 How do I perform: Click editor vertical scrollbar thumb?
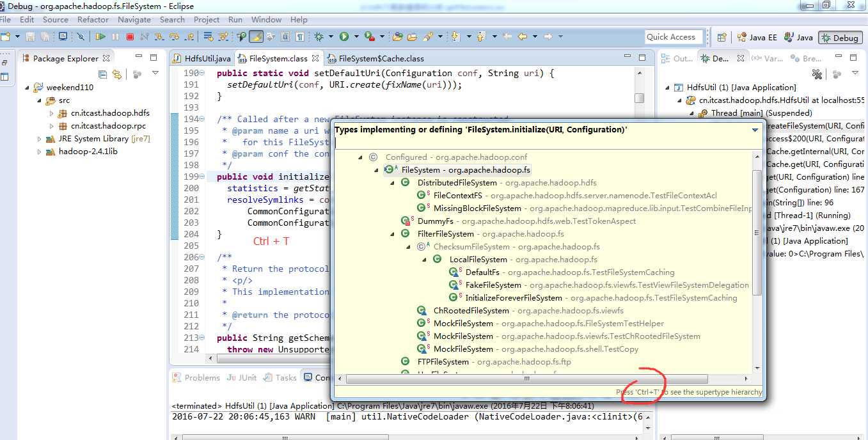click(x=639, y=98)
